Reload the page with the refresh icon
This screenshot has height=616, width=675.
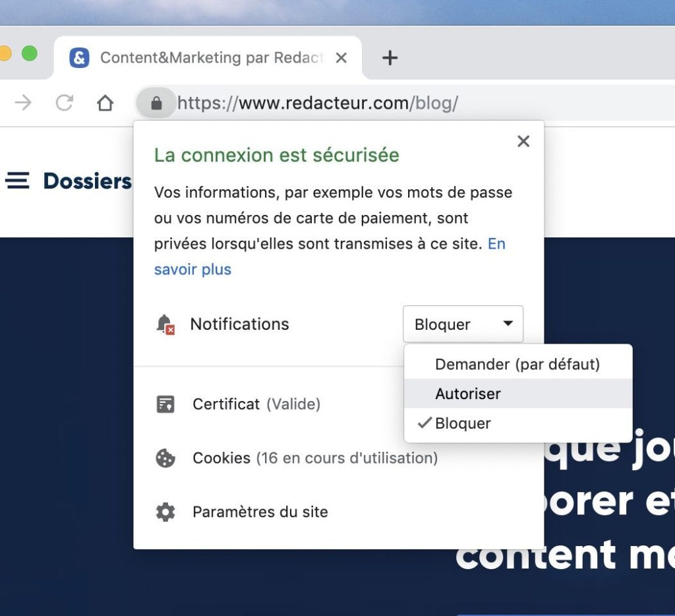click(x=64, y=102)
